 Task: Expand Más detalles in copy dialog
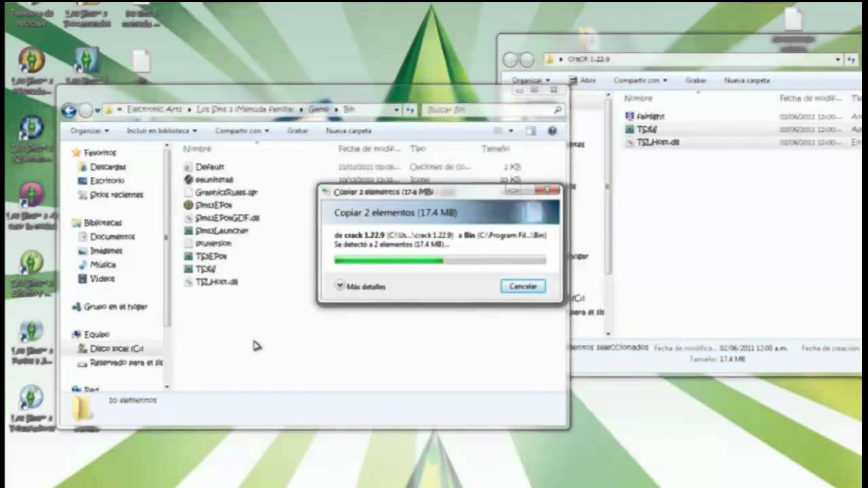point(360,287)
